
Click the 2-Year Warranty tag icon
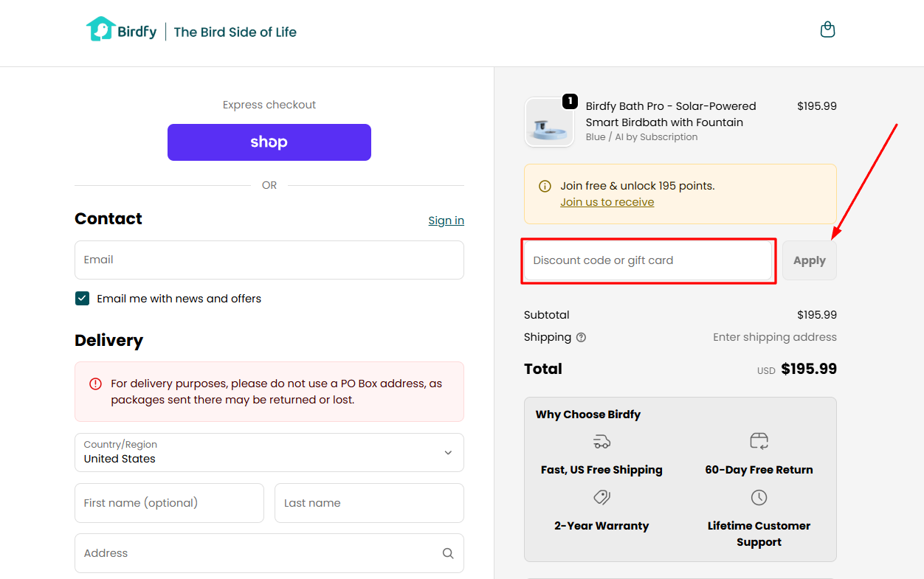601,498
